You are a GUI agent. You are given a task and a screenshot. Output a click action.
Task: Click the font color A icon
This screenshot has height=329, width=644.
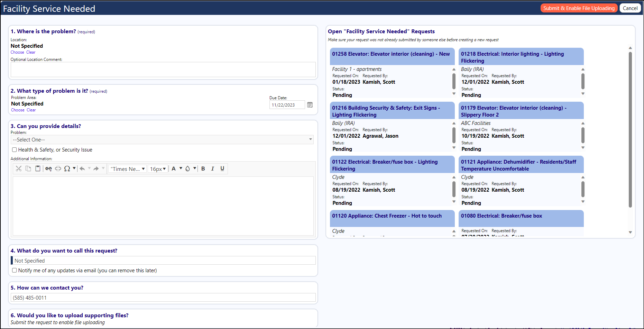click(x=174, y=168)
